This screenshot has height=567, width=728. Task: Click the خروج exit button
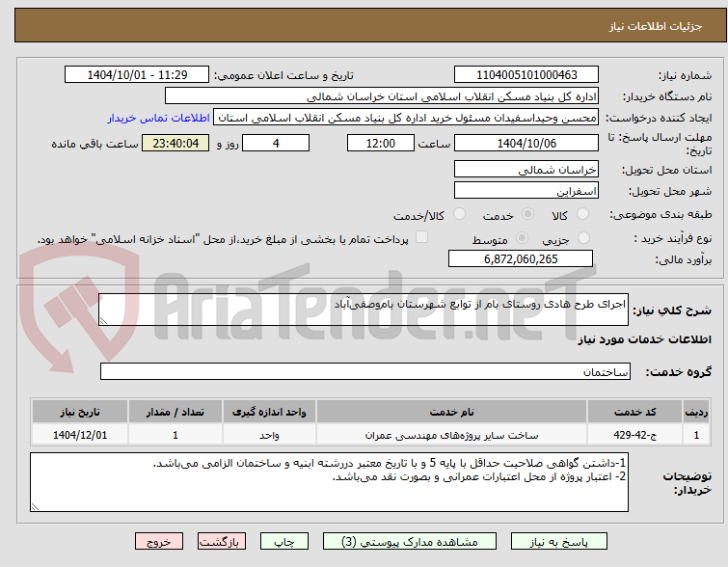pyautogui.click(x=159, y=542)
